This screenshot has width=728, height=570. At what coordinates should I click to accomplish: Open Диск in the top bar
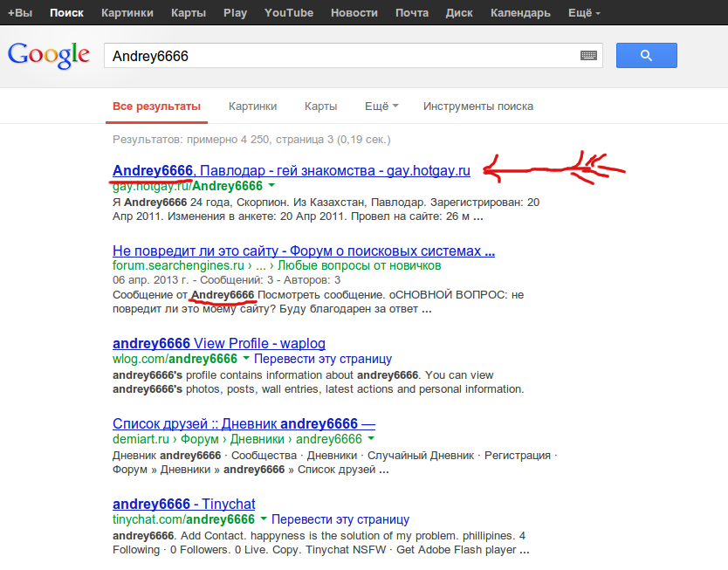[x=459, y=12]
